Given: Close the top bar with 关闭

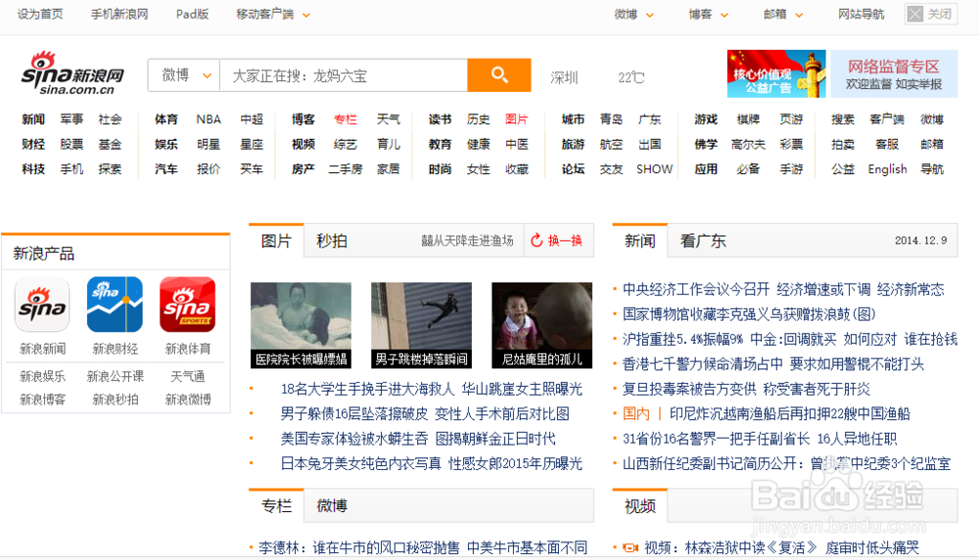Looking at the screenshot, I should pyautogui.click(x=931, y=14).
